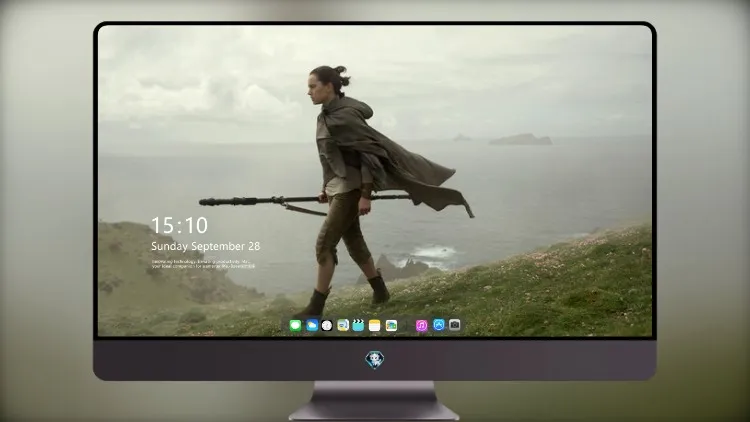Launch the Weather app from the dock
This screenshot has height=422, width=750.
click(x=312, y=326)
